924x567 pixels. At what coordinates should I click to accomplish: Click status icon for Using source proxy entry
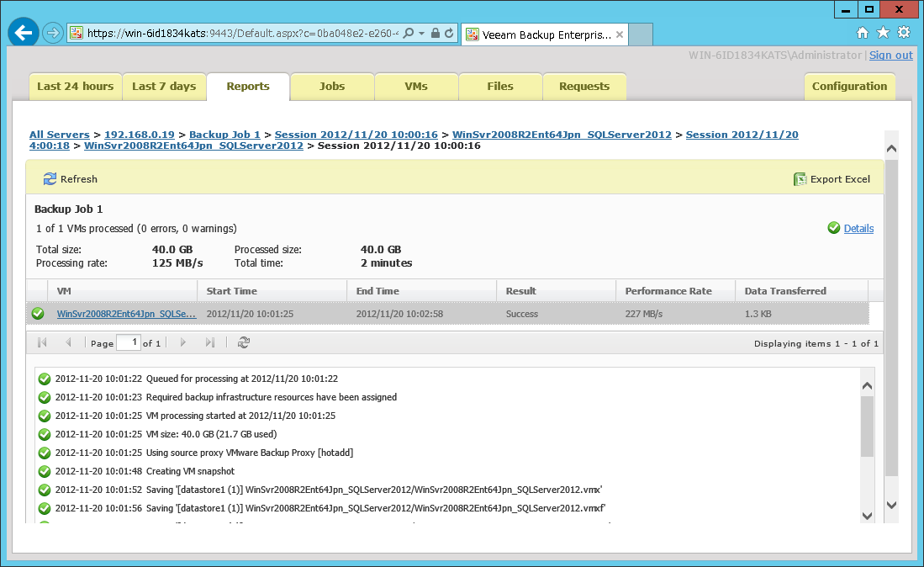[45, 453]
